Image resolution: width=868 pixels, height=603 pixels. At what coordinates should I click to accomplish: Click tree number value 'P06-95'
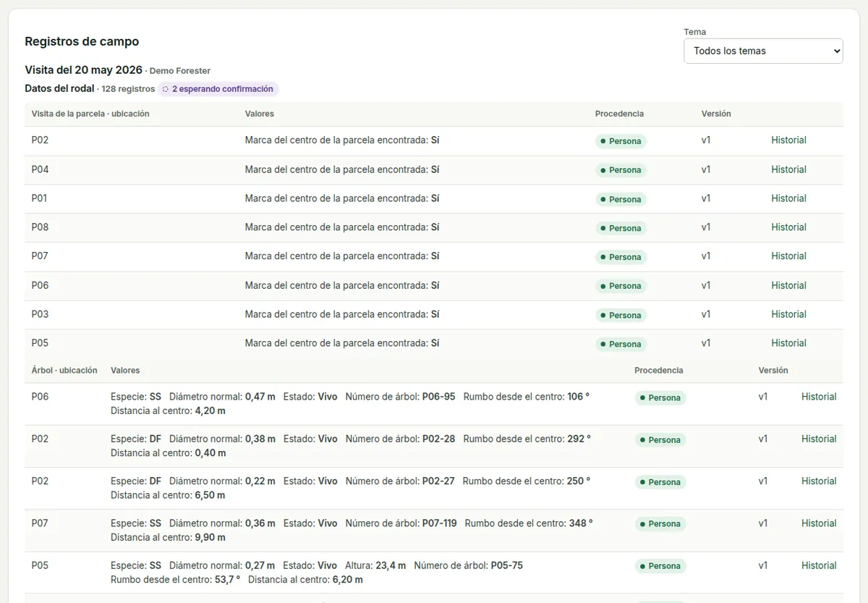click(439, 397)
